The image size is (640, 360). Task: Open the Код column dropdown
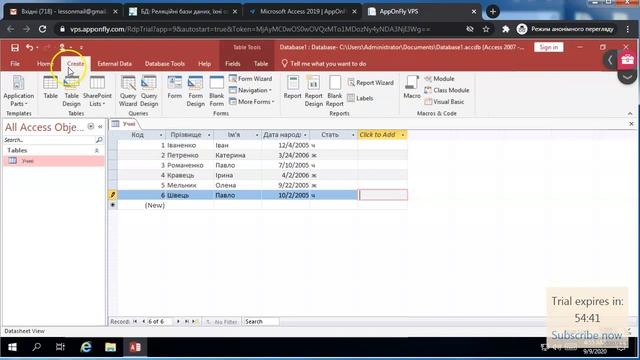pos(161,135)
